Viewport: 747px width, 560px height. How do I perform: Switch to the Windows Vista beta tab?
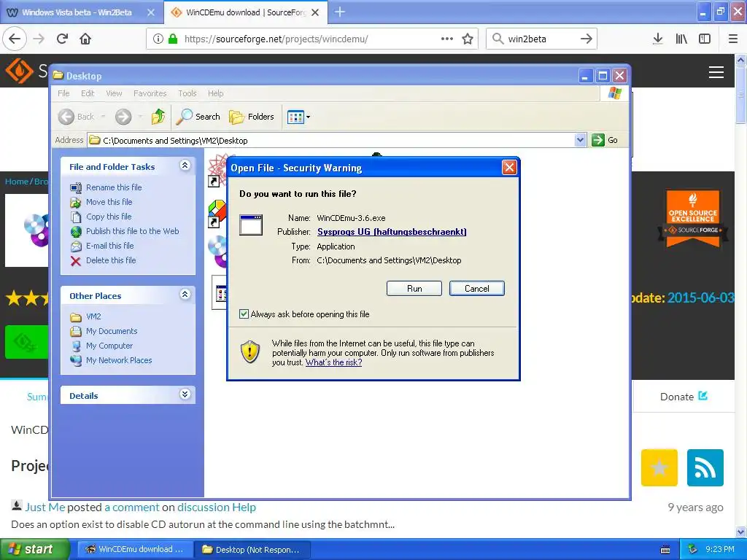(x=76, y=12)
